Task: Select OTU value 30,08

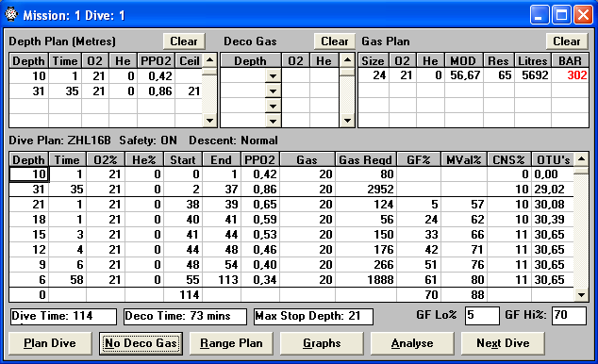Action: click(553, 205)
